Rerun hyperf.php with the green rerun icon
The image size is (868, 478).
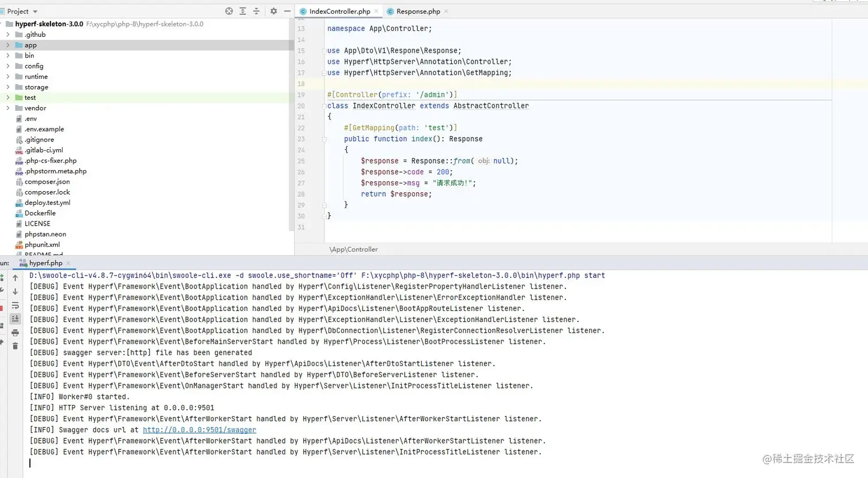point(2,278)
